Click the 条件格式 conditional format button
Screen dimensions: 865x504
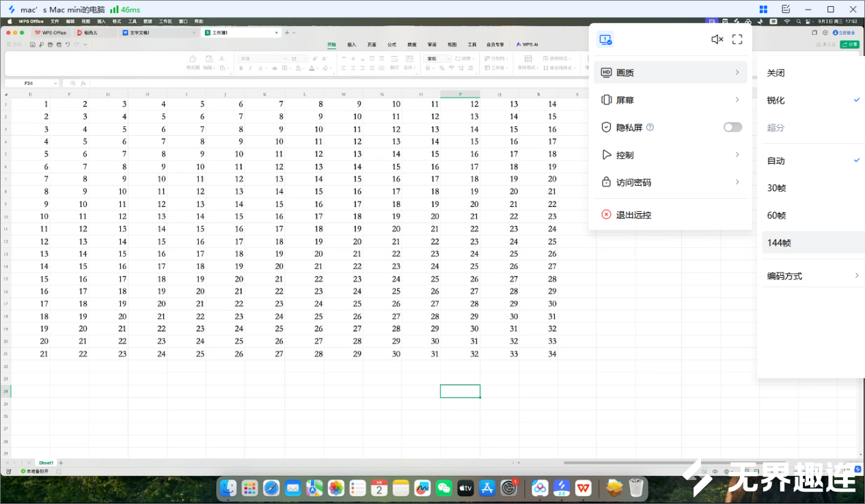(x=527, y=63)
